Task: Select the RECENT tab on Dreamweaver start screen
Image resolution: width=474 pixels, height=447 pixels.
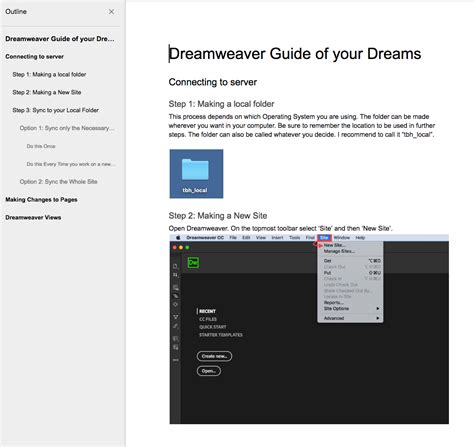Action: pos(207,311)
